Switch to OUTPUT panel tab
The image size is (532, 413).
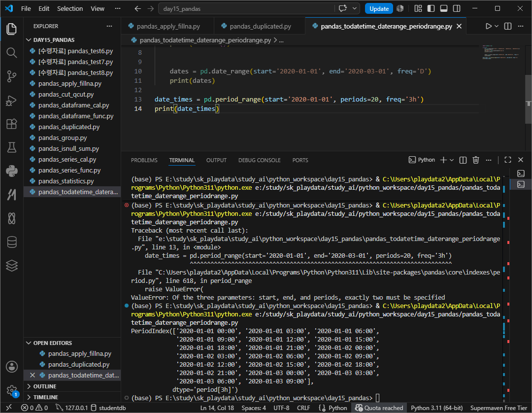click(x=216, y=160)
